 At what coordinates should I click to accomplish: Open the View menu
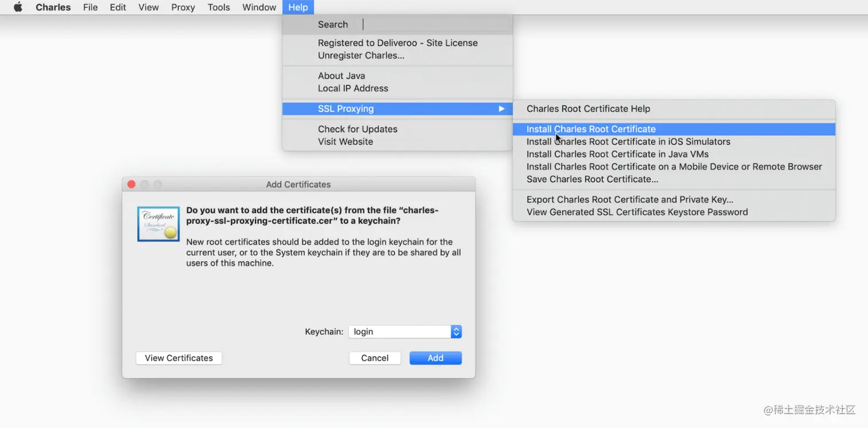[x=149, y=7]
